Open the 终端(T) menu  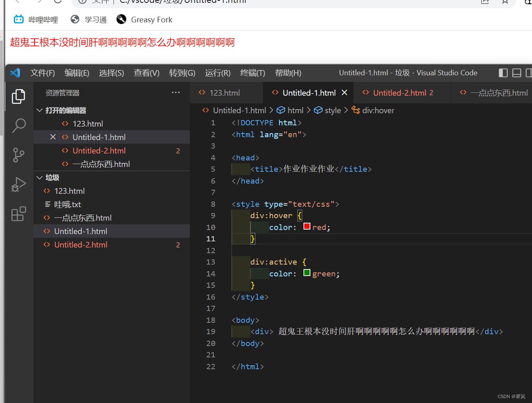[x=253, y=73]
